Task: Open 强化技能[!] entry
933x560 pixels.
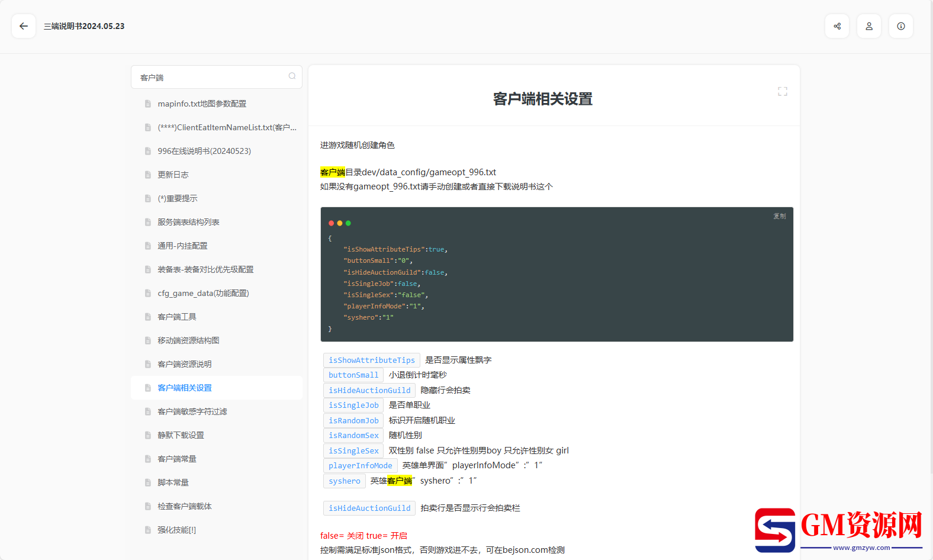Action: [x=217, y=530]
